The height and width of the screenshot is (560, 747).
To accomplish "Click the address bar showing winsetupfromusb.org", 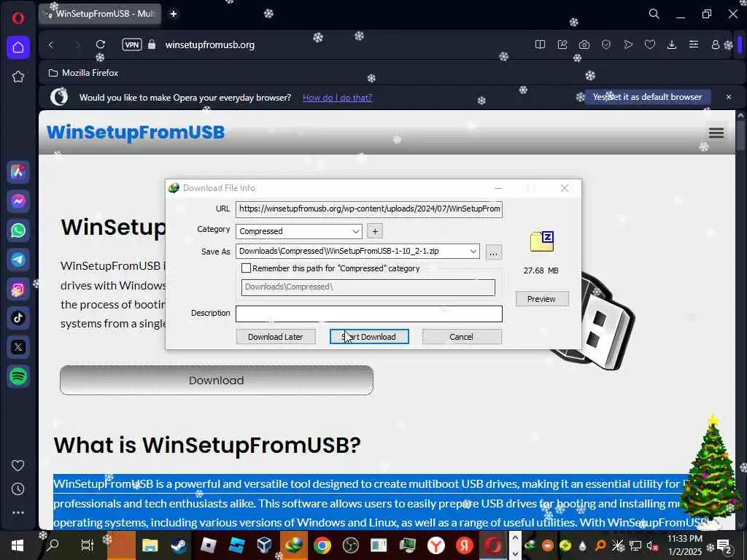I will [x=209, y=44].
